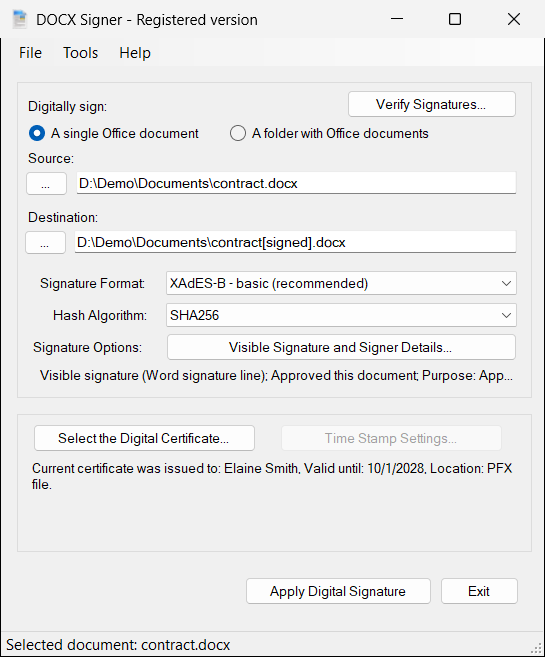The height and width of the screenshot is (657, 545).
Task: Open the File menu
Action: (30, 53)
